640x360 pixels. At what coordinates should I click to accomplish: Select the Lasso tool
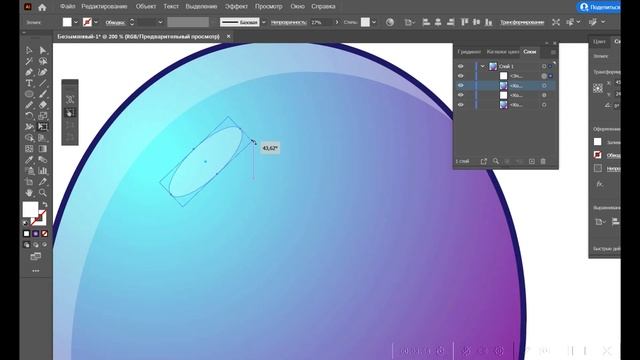(x=43, y=62)
